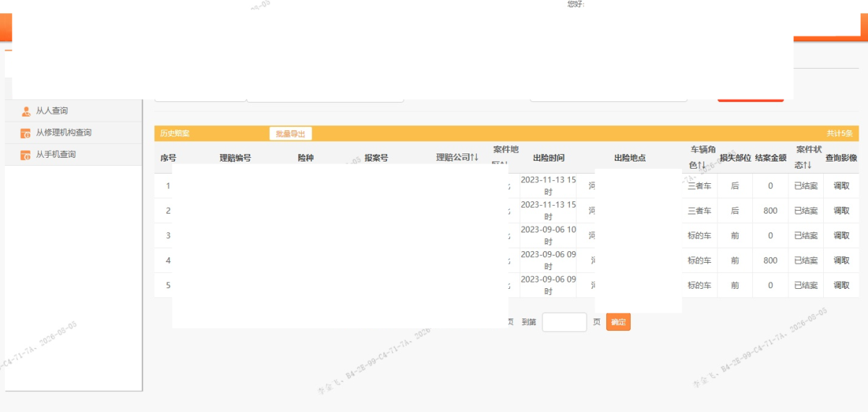
Task: Open the 从修理机构查询 sidebar entry
Action: [x=73, y=133]
